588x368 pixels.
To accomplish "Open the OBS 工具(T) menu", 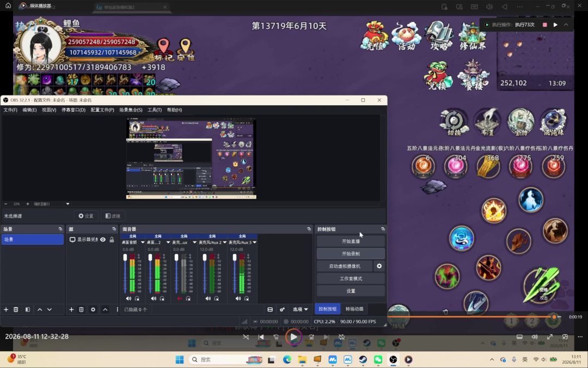I will click(x=155, y=110).
